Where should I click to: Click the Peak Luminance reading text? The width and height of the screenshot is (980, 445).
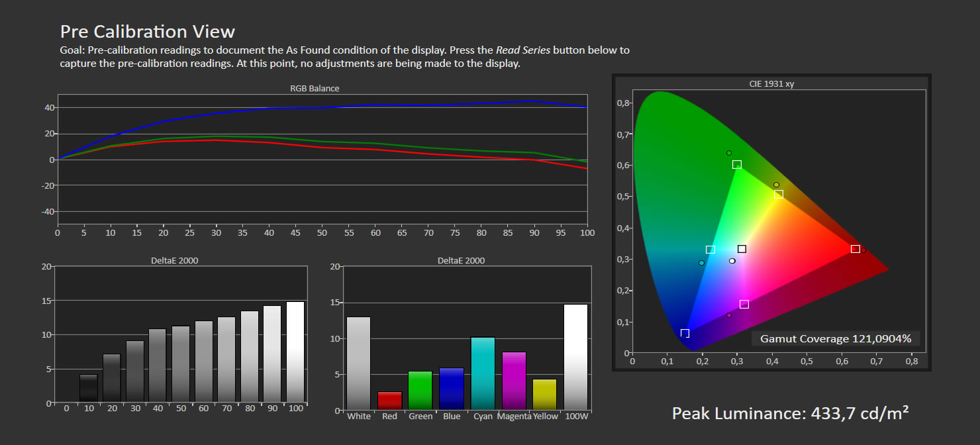pyautogui.click(x=790, y=414)
